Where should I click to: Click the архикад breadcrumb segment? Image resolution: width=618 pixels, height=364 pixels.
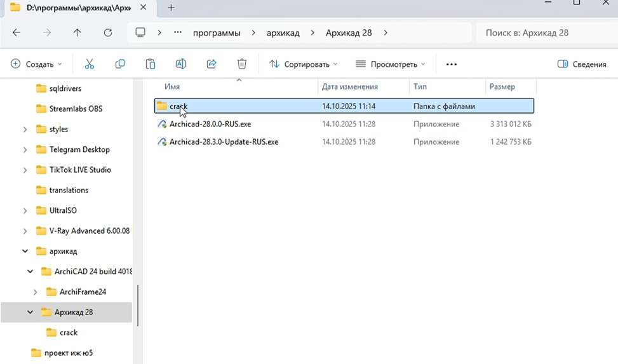283,33
